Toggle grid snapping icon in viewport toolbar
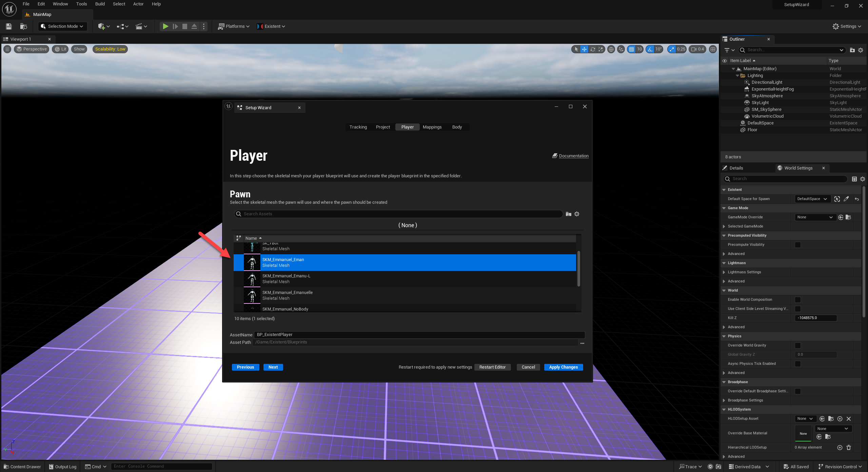868x472 pixels. coord(631,49)
